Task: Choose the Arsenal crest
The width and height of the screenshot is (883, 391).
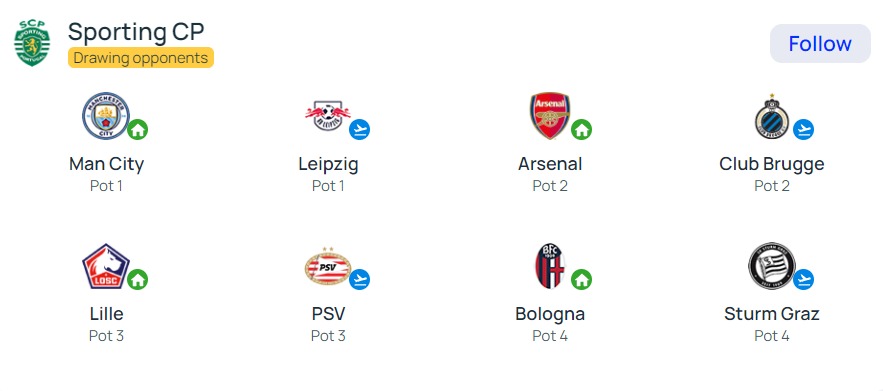Action: [550, 116]
